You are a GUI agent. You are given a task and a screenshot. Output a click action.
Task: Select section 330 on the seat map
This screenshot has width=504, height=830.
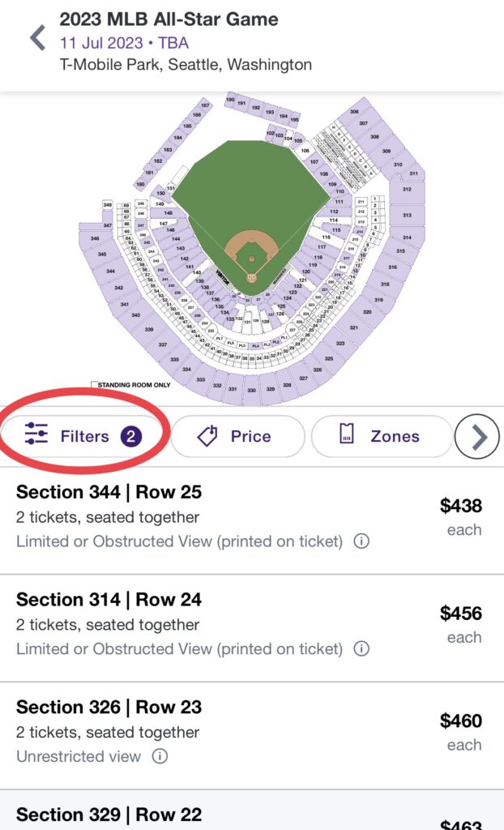251,391
